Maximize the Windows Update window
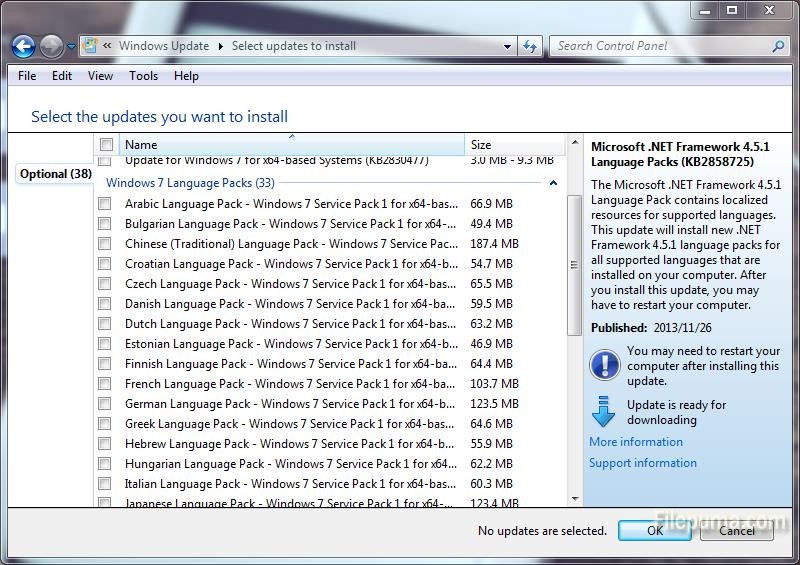Screen dimensions: 800x565 [732, 10]
